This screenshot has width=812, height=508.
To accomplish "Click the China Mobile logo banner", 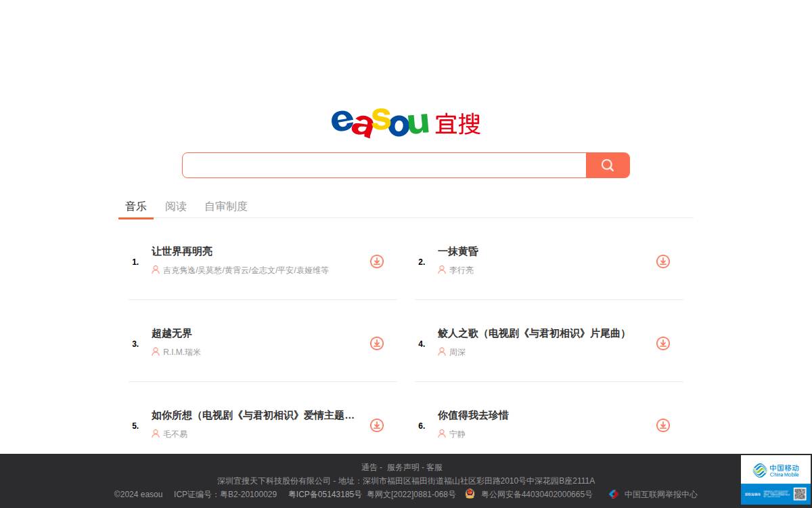I will coord(775,470).
